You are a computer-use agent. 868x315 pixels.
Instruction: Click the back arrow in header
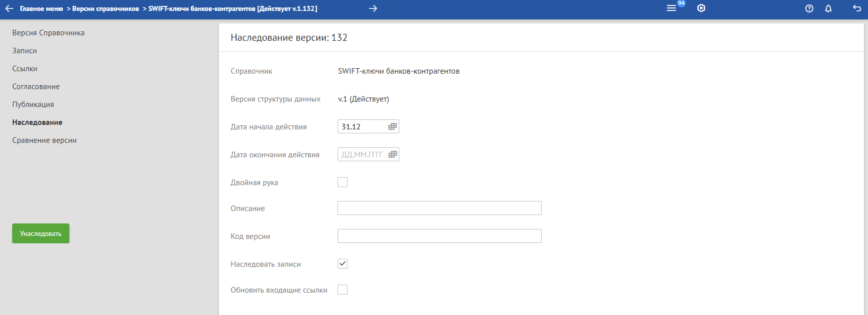point(9,8)
